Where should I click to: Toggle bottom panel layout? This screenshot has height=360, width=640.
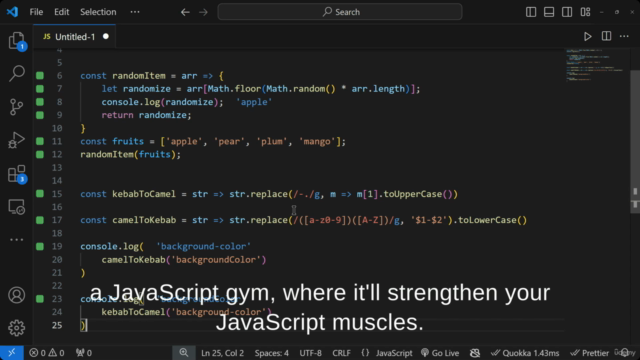coord(549,12)
